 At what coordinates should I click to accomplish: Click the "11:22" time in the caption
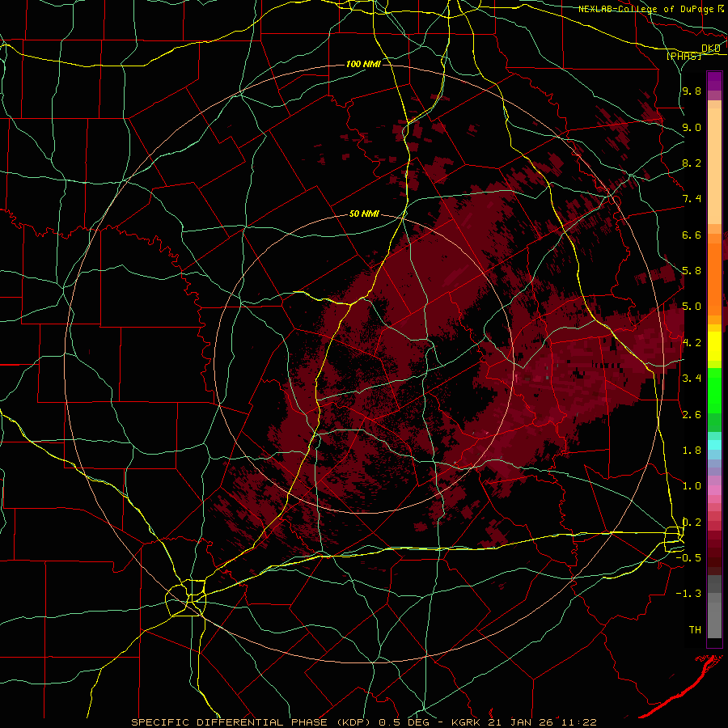(580, 722)
